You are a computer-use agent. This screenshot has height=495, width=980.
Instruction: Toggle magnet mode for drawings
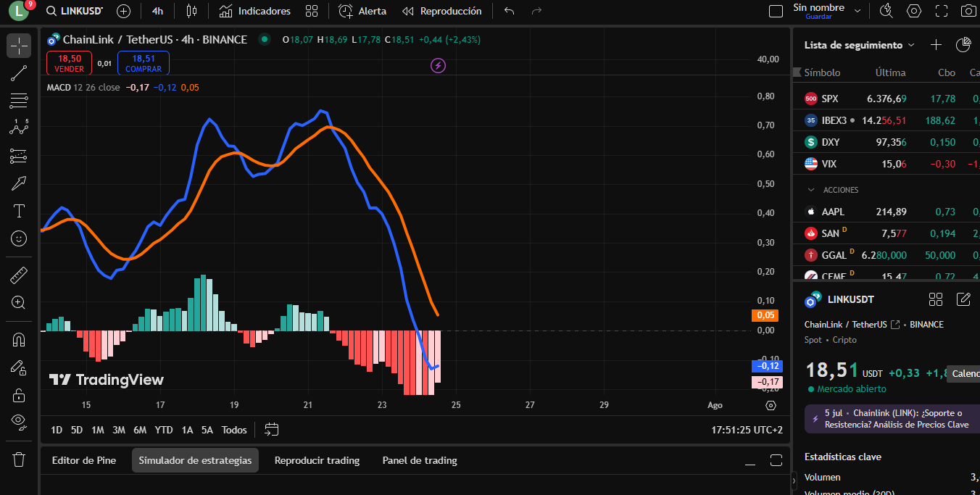(19, 340)
